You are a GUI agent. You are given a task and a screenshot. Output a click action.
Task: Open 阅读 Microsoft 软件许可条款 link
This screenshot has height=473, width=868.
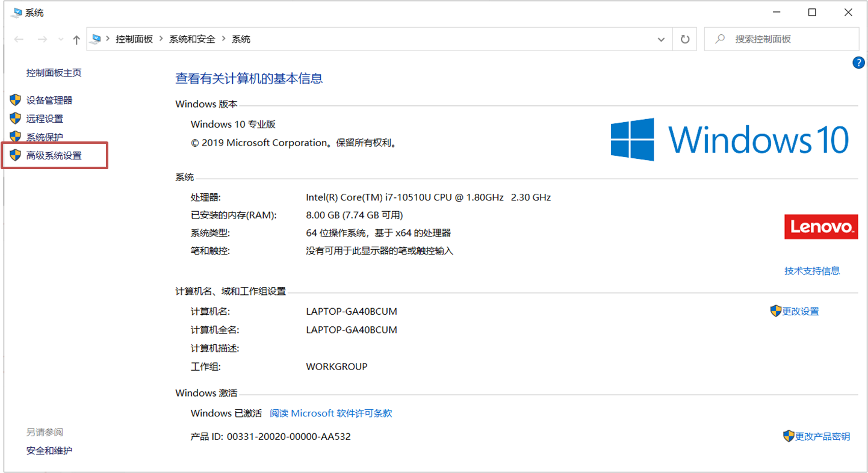(331, 413)
